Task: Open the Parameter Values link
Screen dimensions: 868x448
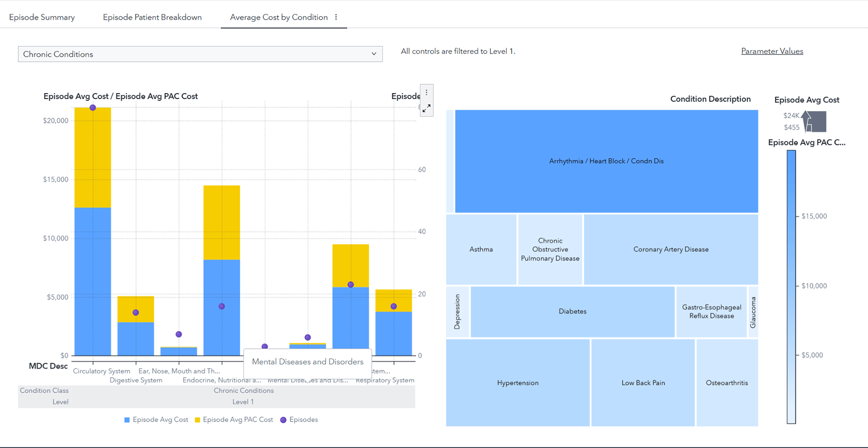Action: (772, 51)
